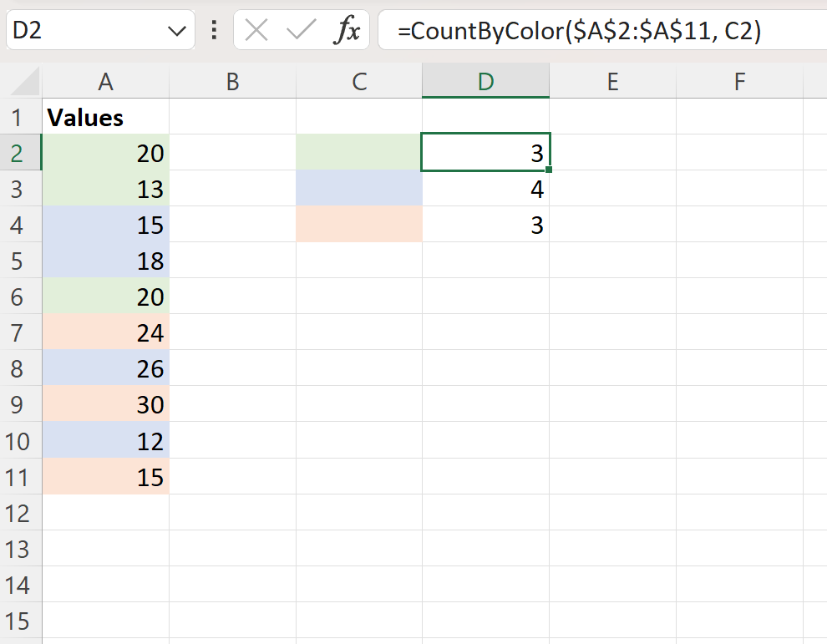
Task: Click the Name Box showing D2
Action: [x=100, y=30]
